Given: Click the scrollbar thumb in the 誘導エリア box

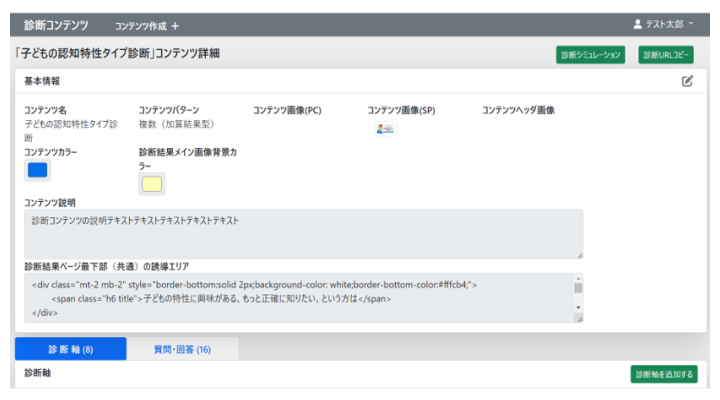Looking at the screenshot, I should 579,288.
